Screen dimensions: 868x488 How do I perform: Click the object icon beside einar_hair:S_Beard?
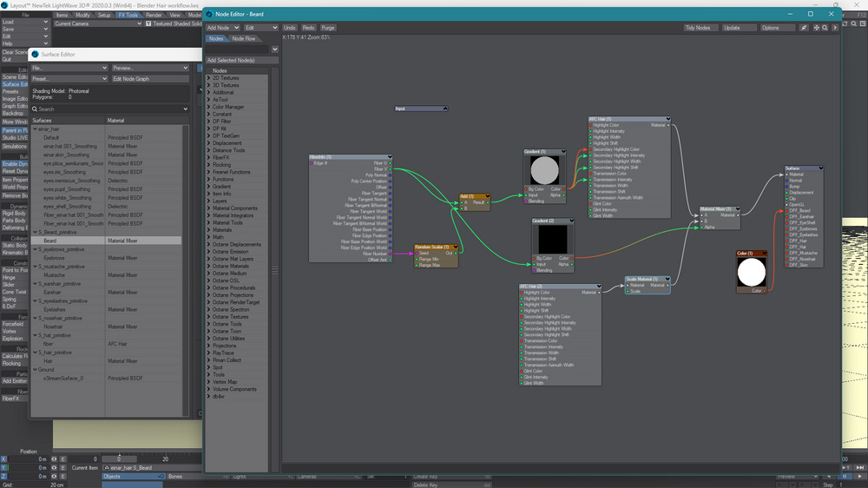(x=107, y=467)
